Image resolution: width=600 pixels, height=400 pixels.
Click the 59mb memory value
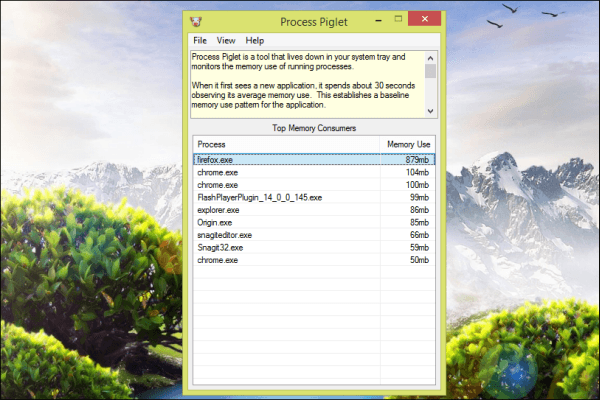click(x=419, y=248)
